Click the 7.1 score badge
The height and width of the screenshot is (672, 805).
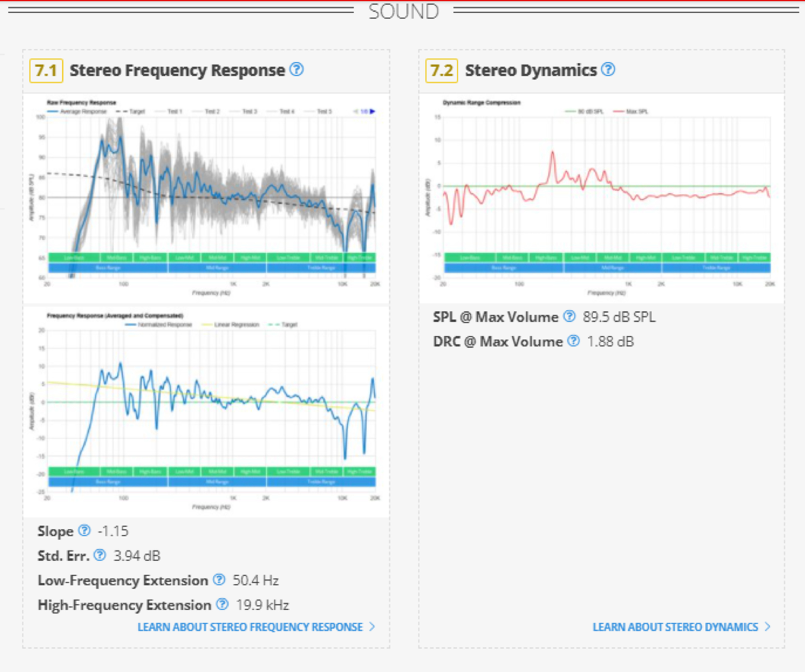pyautogui.click(x=46, y=71)
